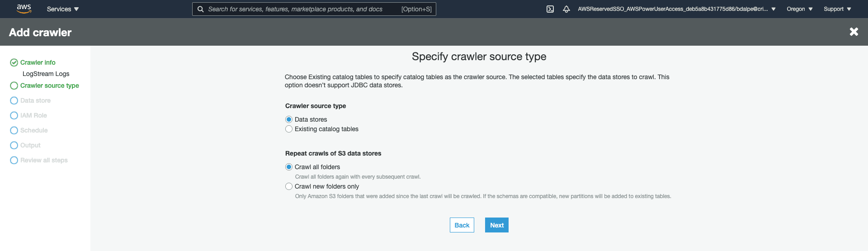Select the Data stores radio button

(x=289, y=119)
